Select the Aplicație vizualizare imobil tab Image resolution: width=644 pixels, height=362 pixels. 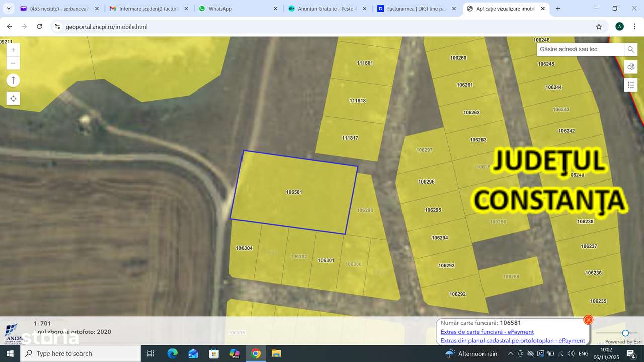point(506,9)
